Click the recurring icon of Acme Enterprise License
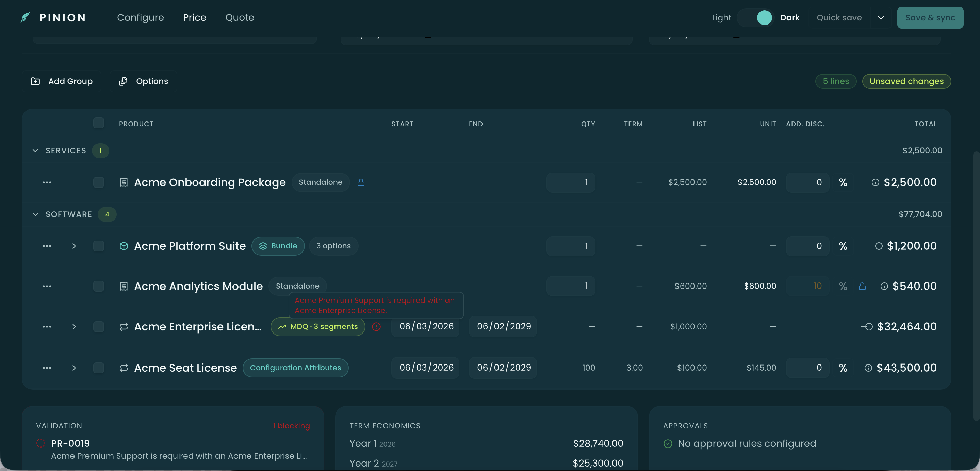 coord(124,326)
